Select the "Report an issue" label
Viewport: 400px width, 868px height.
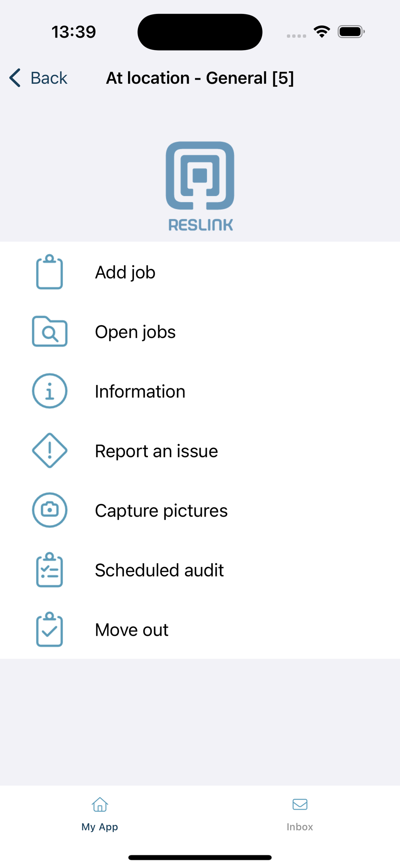[x=157, y=451]
